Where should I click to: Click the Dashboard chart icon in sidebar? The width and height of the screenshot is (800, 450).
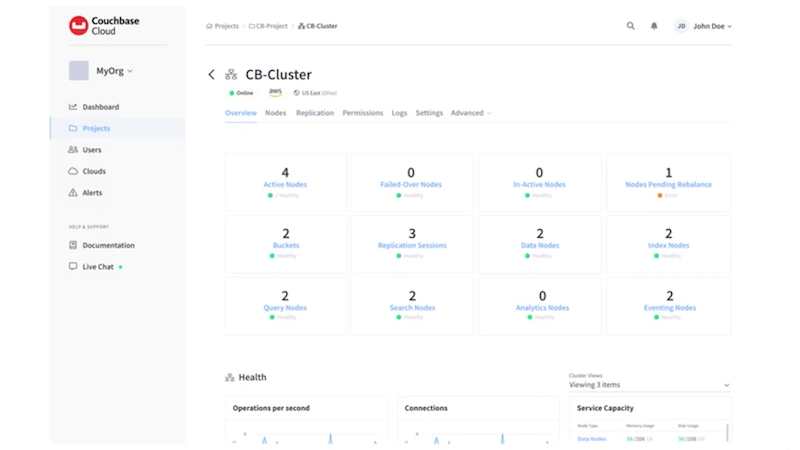pyautogui.click(x=73, y=107)
